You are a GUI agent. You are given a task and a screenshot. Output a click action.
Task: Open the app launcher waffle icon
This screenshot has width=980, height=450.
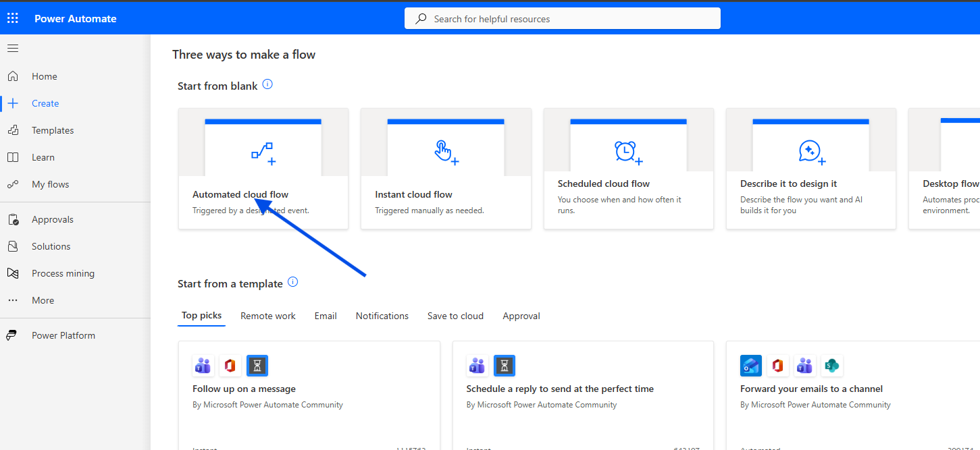13,18
